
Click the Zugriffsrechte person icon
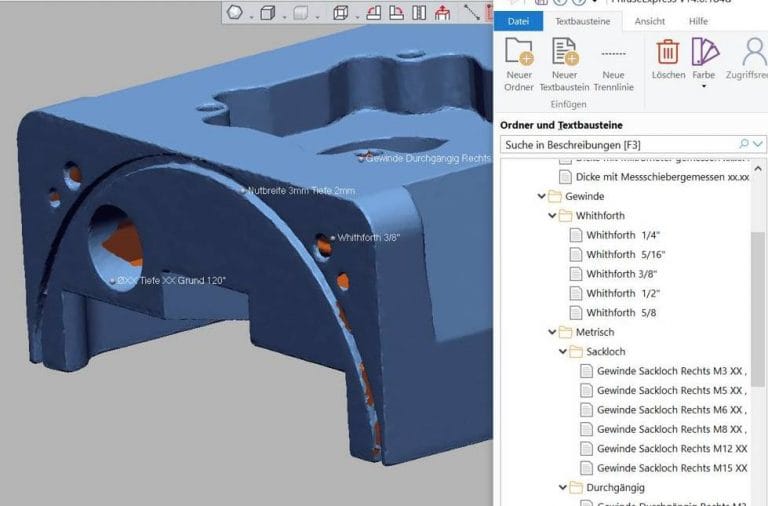pyautogui.click(x=753, y=52)
